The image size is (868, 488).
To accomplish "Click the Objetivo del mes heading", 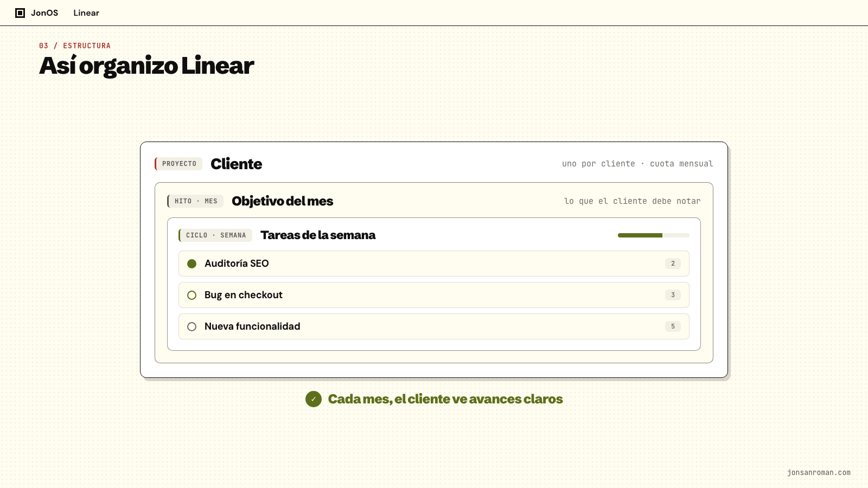I will (x=283, y=201).
